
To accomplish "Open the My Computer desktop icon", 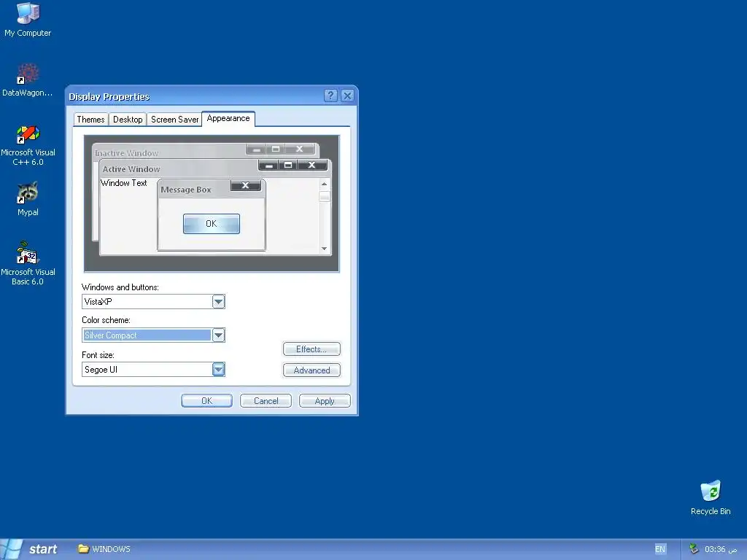I will [28, 20].
